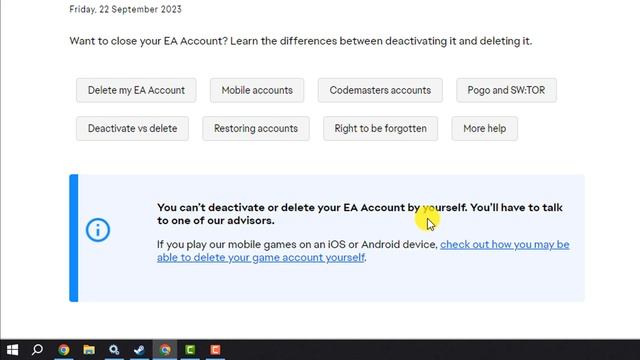Open the green Camtasia taskbar icon
The height and width of the screenshot is (360, 640).
click(190, 350)
